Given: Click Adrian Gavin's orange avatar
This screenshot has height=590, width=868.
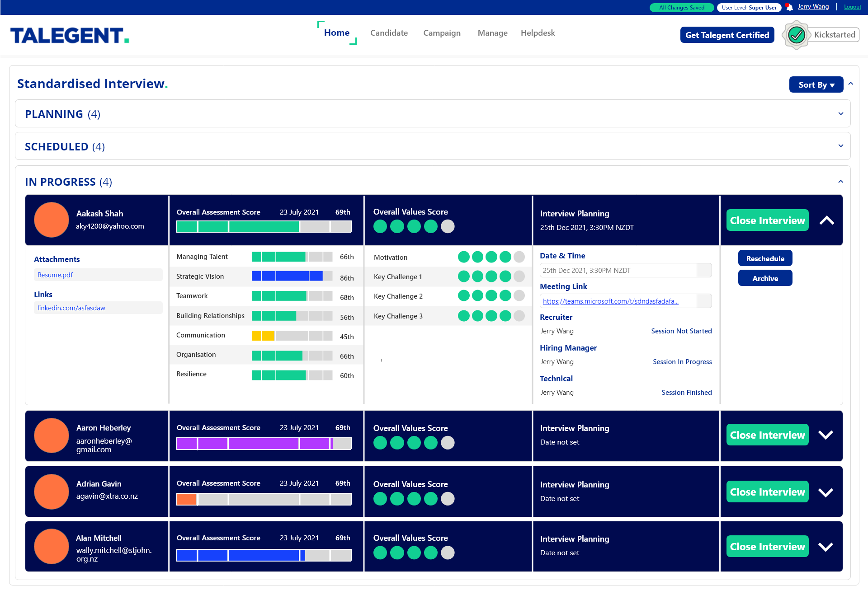Looking at the screenshot, I should 52,492.
